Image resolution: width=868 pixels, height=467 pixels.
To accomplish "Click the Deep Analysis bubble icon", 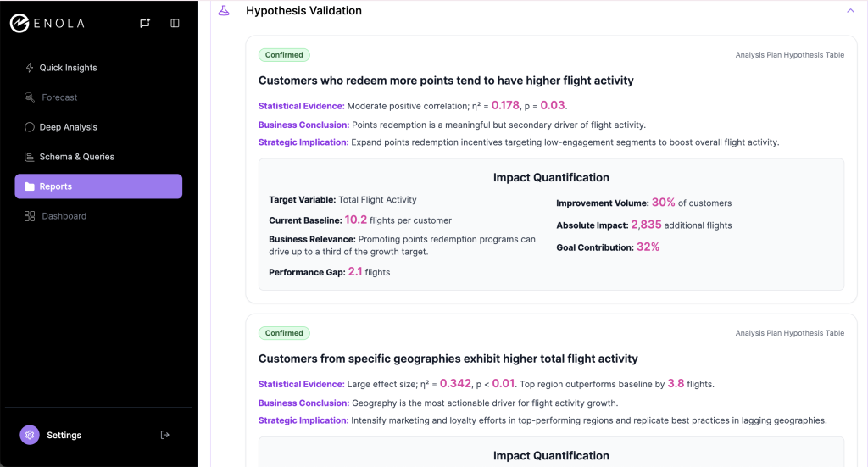I will point(30,127).
